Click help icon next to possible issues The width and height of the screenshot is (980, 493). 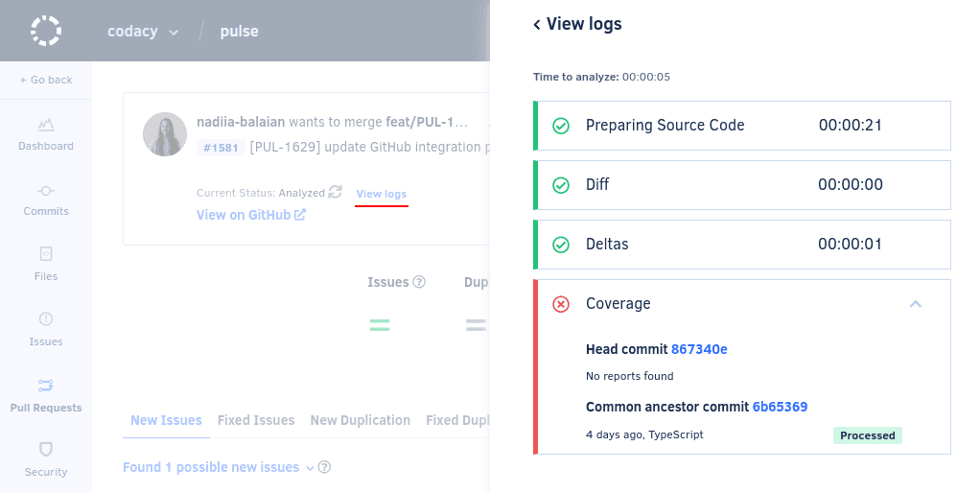coord(324,467)
